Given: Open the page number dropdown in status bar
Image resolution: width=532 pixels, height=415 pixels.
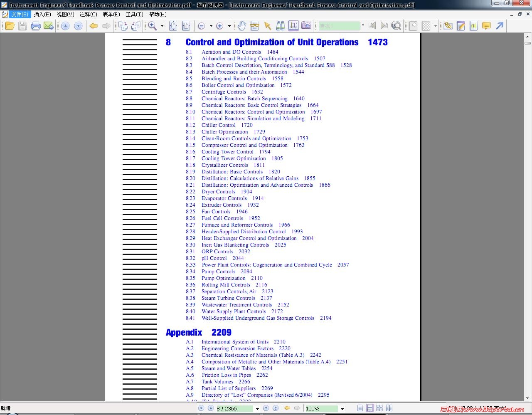Looking at the screenshot, I should (257, 409).
